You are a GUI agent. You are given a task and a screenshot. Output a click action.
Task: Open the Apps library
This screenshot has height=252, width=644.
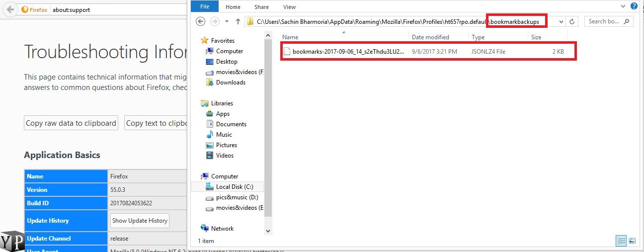(223, 114)
